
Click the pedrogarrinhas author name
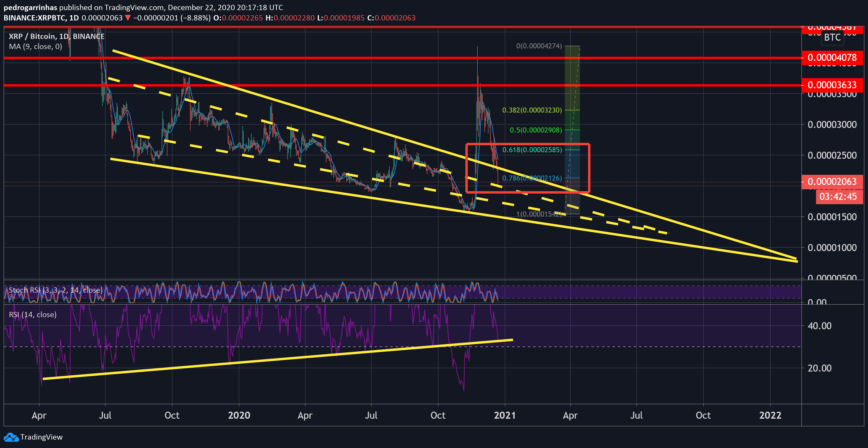point(30,7)
